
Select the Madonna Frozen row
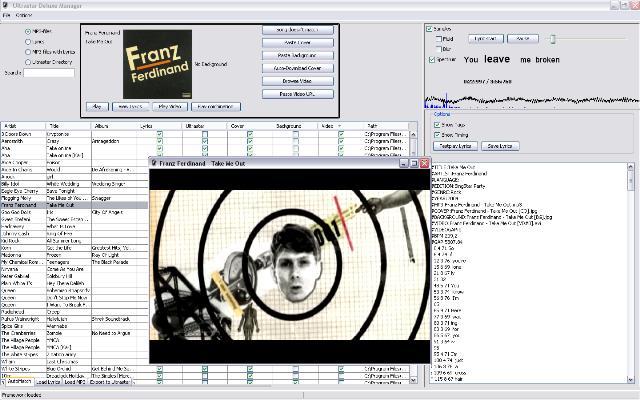tap(74, 255)
